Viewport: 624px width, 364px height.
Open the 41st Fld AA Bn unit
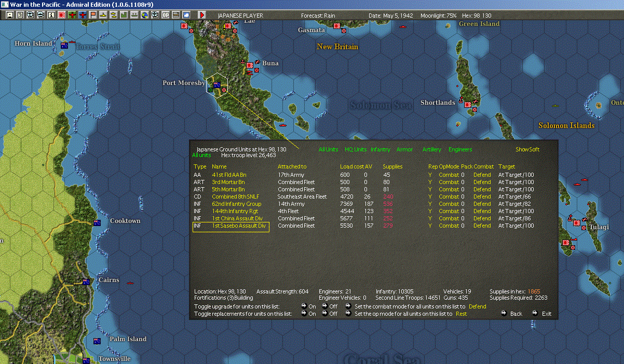coord(229,175)
